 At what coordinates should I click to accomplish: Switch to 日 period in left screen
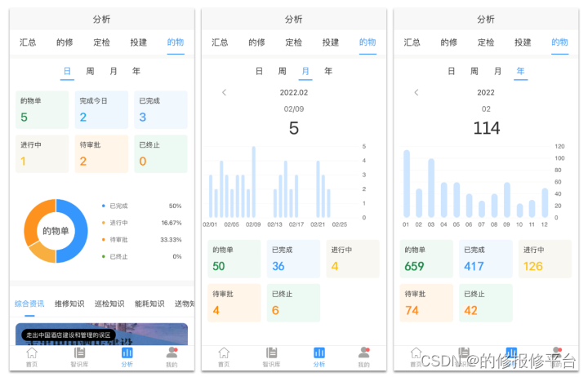67,71
